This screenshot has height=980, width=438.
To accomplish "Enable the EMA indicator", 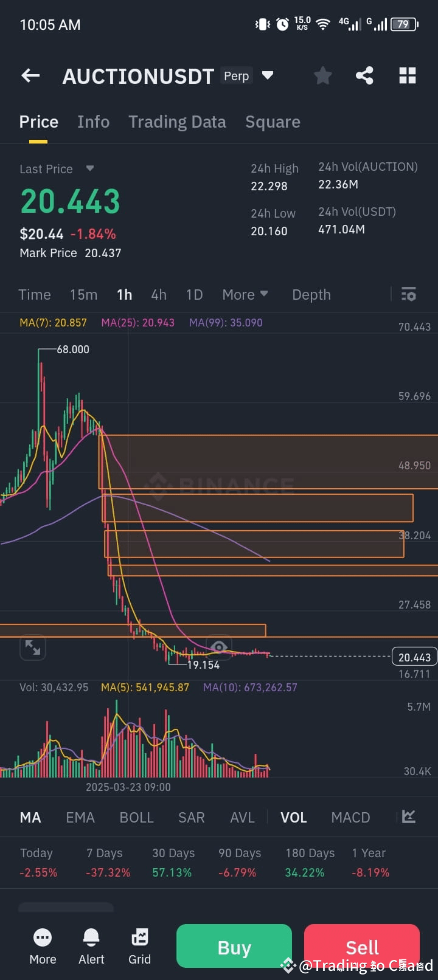I will [80, 817].
